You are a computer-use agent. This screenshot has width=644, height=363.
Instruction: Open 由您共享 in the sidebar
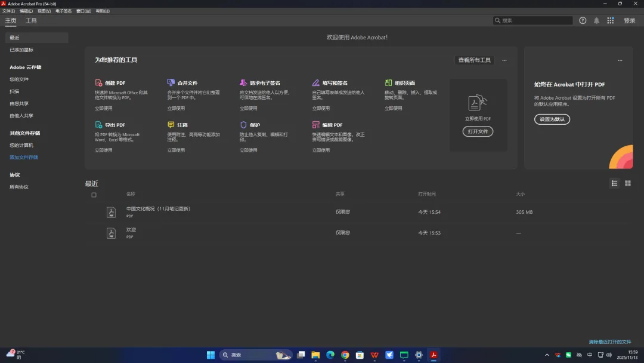(x=19, y=104)
